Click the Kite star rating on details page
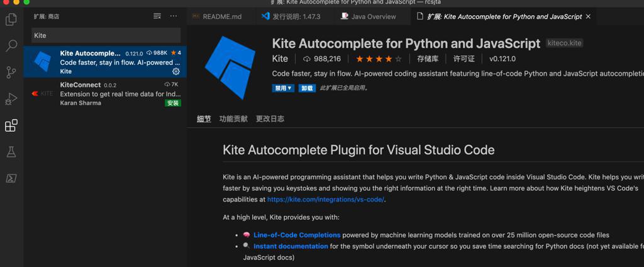644x267 pixels. tap(379, 59)
